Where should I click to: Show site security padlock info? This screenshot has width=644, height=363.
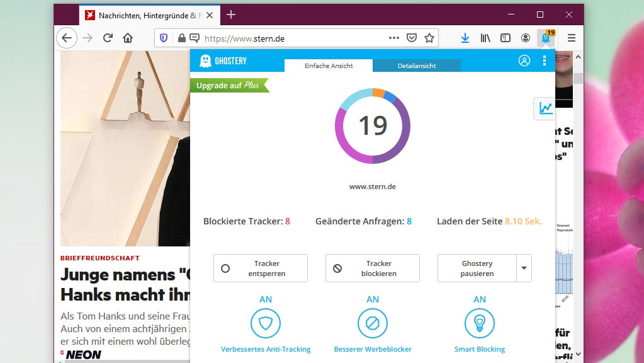pos(181,38)
